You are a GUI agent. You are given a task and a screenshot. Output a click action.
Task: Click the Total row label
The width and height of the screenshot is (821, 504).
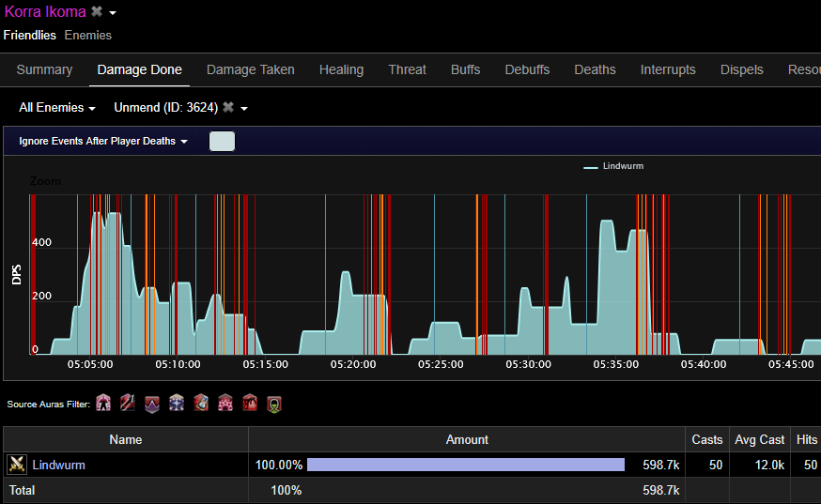[22, 491]
